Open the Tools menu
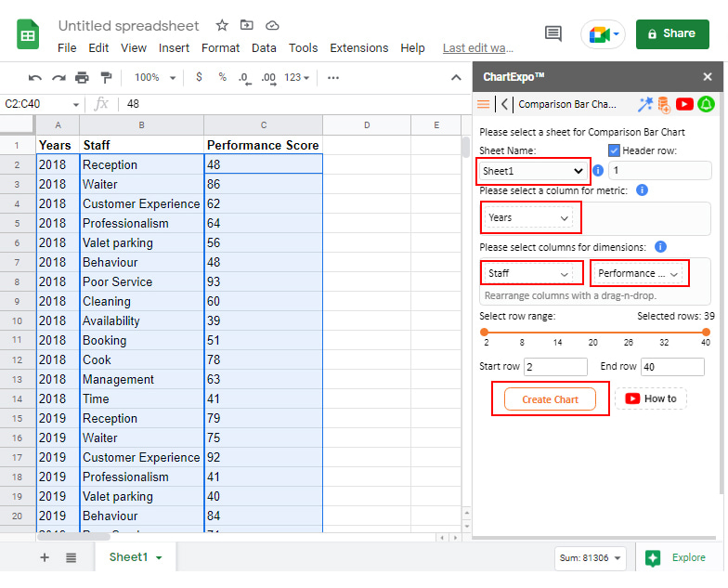 tap(303, 48)
